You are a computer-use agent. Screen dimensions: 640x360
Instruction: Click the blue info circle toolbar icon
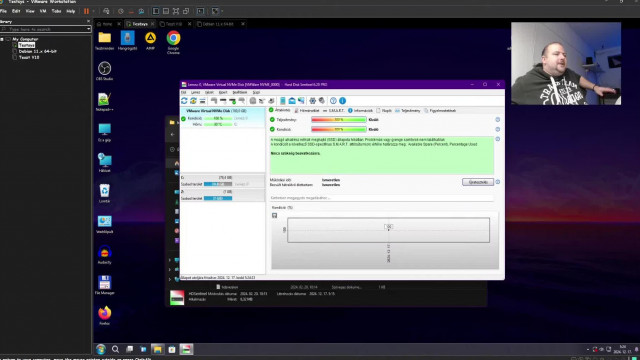(342, 101)
